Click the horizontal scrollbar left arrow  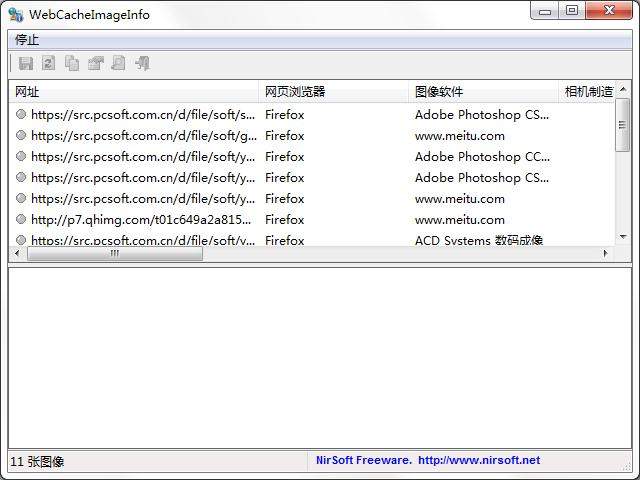coord(17,253)
